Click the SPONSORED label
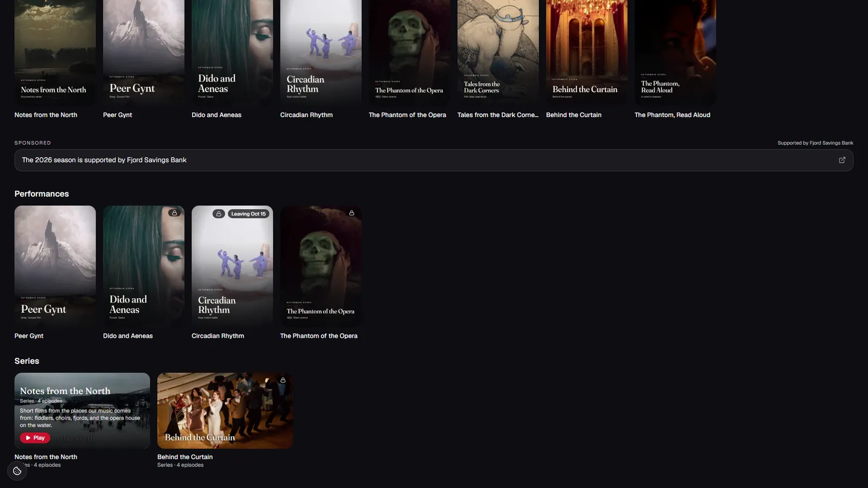 pos(33,143)
